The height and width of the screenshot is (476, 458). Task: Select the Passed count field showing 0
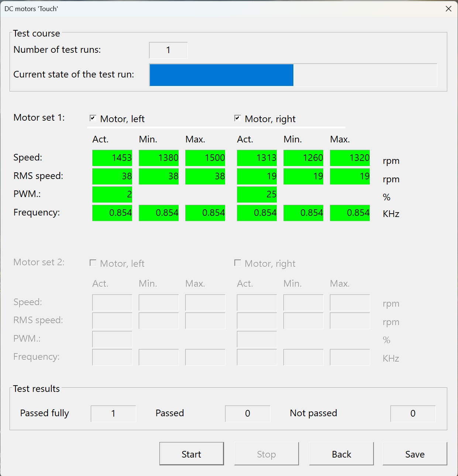coord(247,413)
